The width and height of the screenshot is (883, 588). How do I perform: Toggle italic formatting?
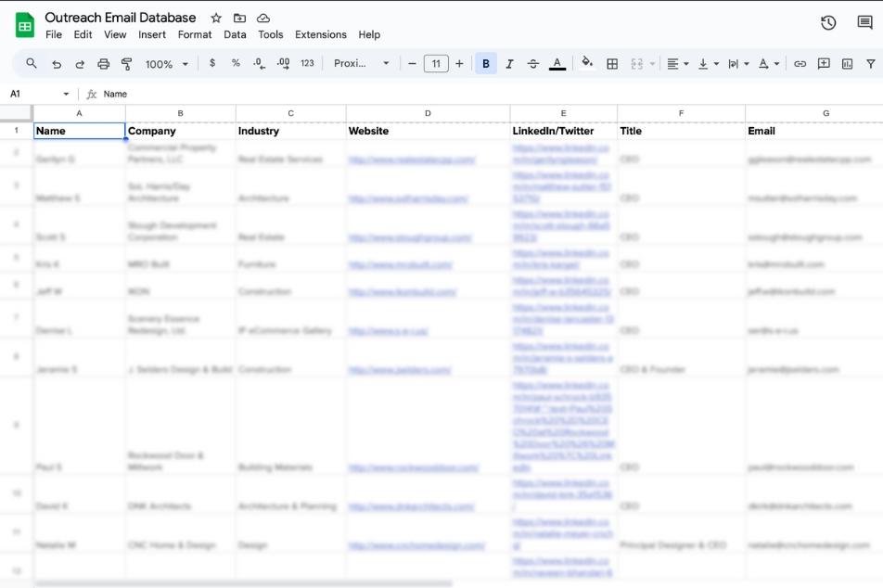[x=509, y=64]
